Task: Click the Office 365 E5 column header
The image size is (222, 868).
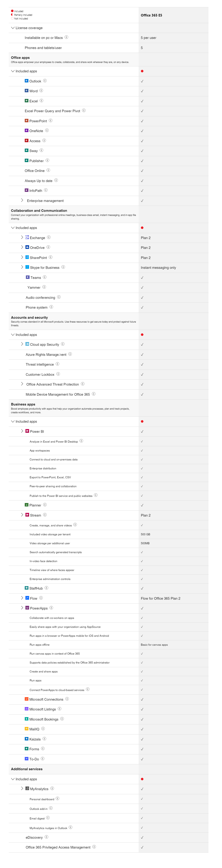Action: (x=151, y=15)
